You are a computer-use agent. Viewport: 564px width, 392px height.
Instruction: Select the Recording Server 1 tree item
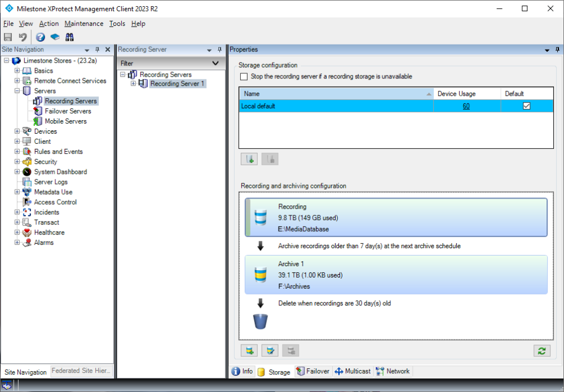177,84
